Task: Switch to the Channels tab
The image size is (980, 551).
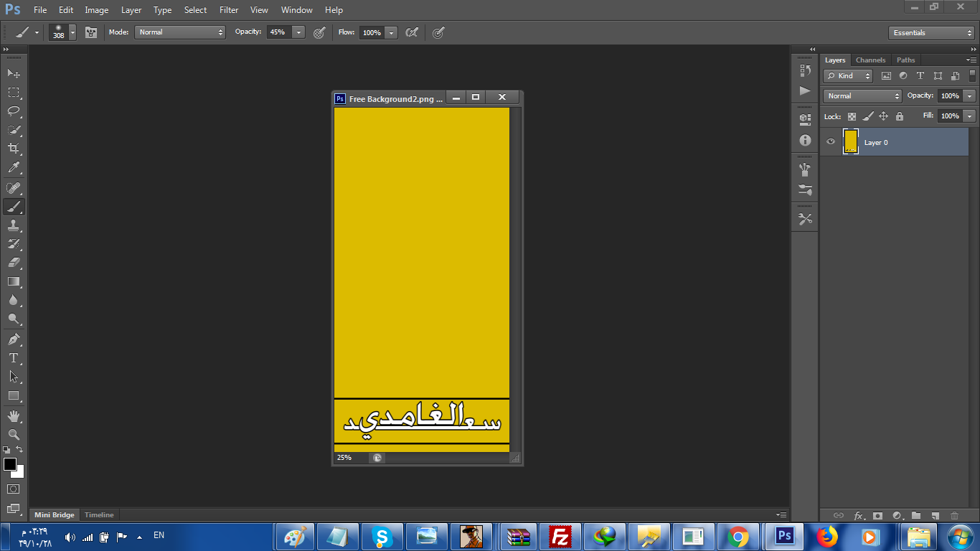Action: pyautogui.click(x=870, y=60)
